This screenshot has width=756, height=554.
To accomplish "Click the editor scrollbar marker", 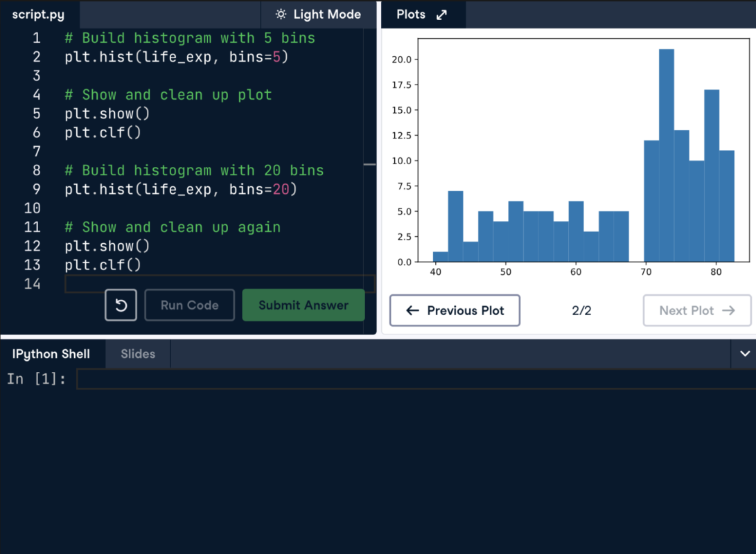I will (369, 165).
